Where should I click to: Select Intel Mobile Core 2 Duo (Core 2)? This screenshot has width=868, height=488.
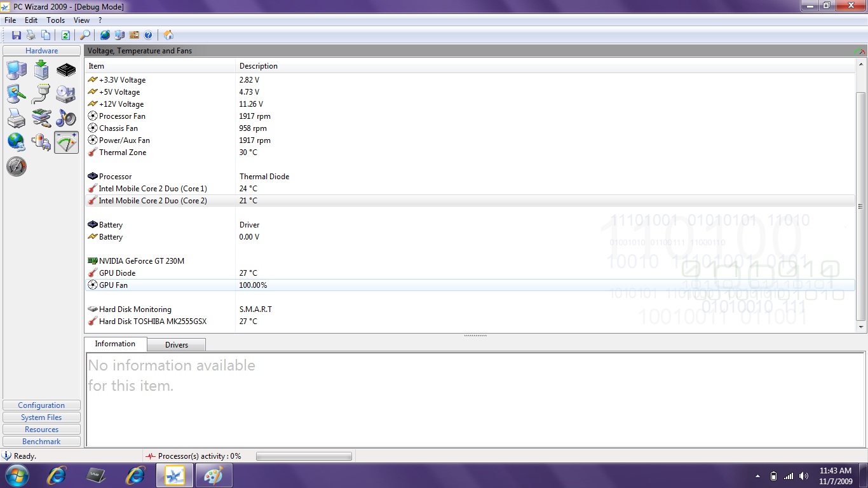click(x=470, y=201)
